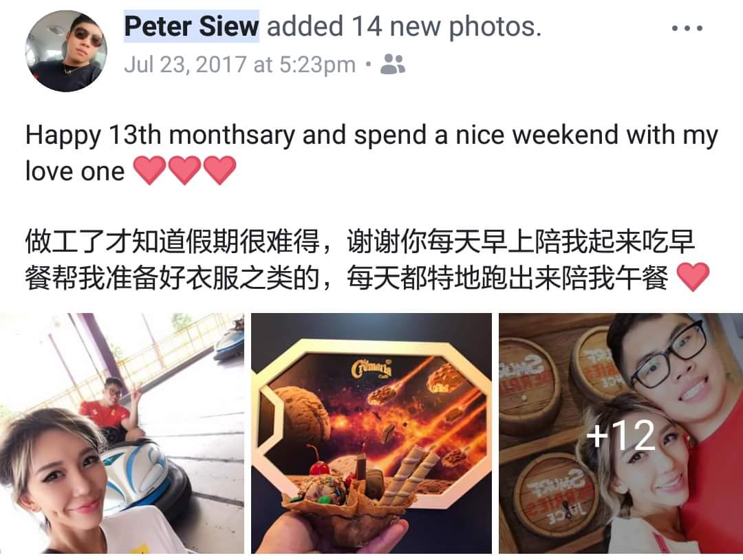Open the bumper car selfie photo
Image resolution: width=743 pixels, height=560 pixels.
[x=122, y=433]
